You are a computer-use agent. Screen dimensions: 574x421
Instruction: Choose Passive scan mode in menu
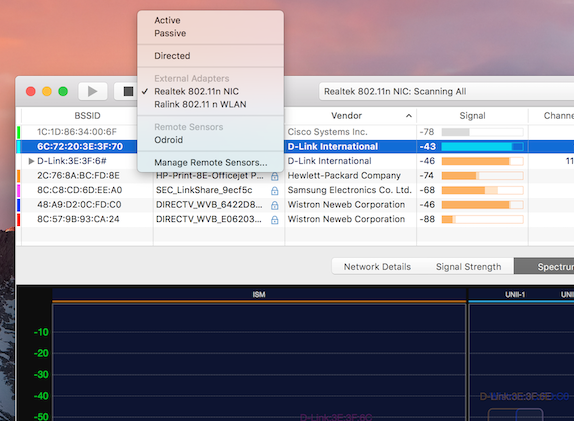(x=170, y=33)
